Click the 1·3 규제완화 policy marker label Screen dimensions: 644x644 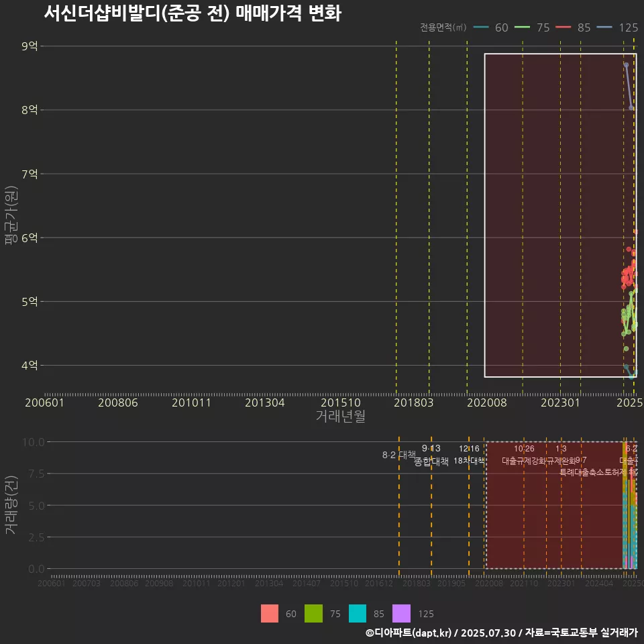(561, 455)
